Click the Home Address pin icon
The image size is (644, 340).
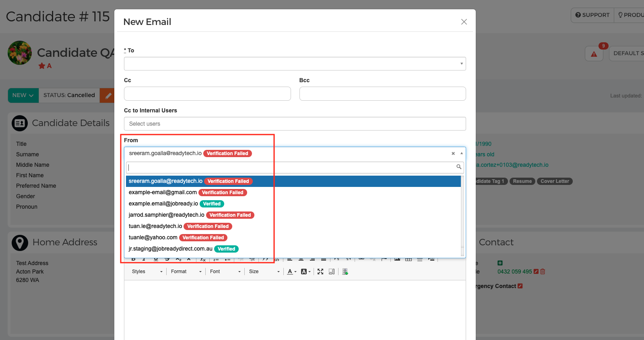[20, 243]
